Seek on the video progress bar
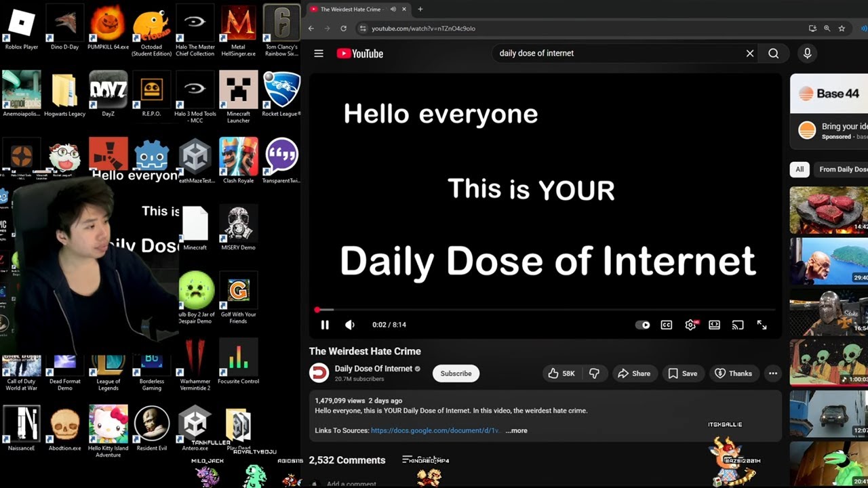Image resolution: width=868 pixels, height=488 pixels. tap(545, 310)
